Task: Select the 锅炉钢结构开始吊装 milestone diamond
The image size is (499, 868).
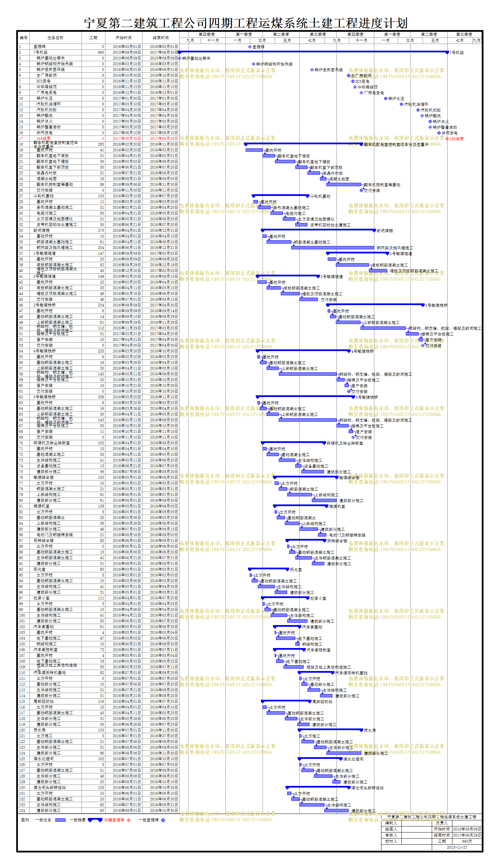Action: pos(254,64)
